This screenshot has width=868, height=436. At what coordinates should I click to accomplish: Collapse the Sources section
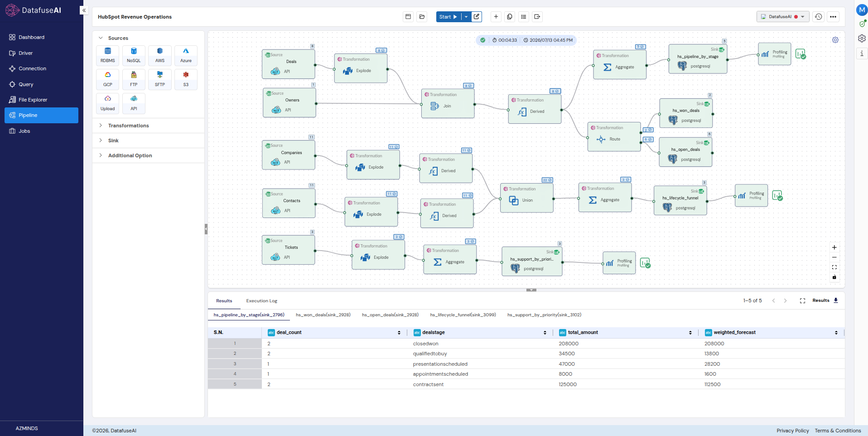[101, 38]
